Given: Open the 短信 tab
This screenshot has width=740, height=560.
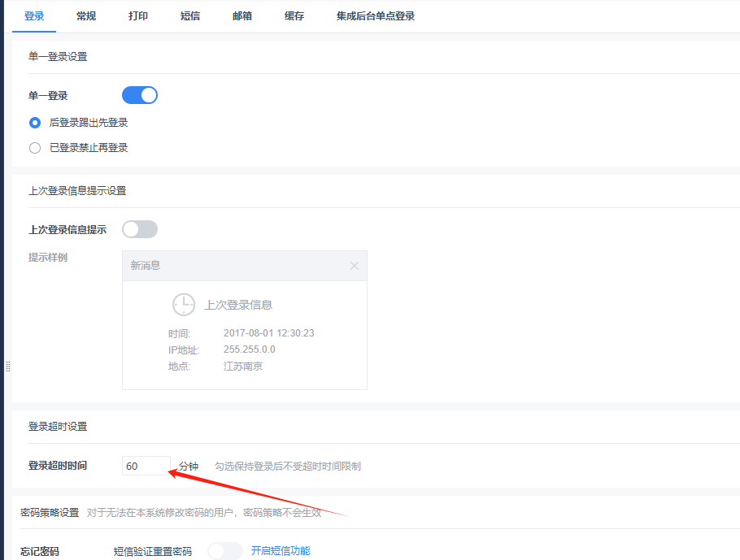Looking at the screenshot, I should click(189, 16).
